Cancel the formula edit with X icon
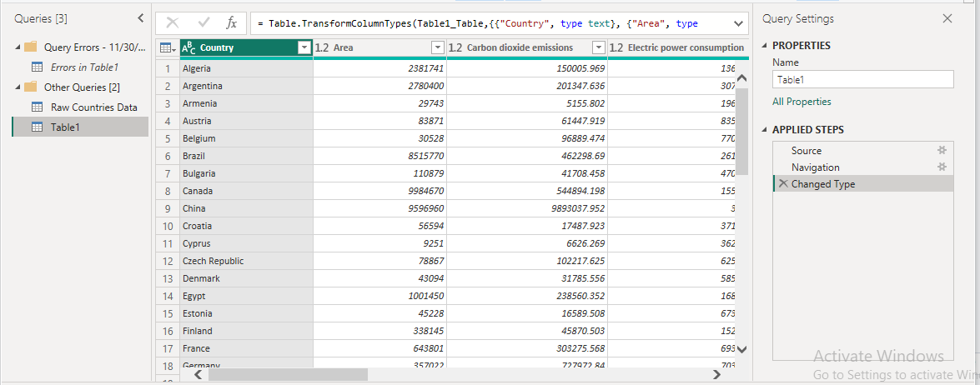Image resolution: width=980 pixels, height=385 pixels. coord(173,23)
